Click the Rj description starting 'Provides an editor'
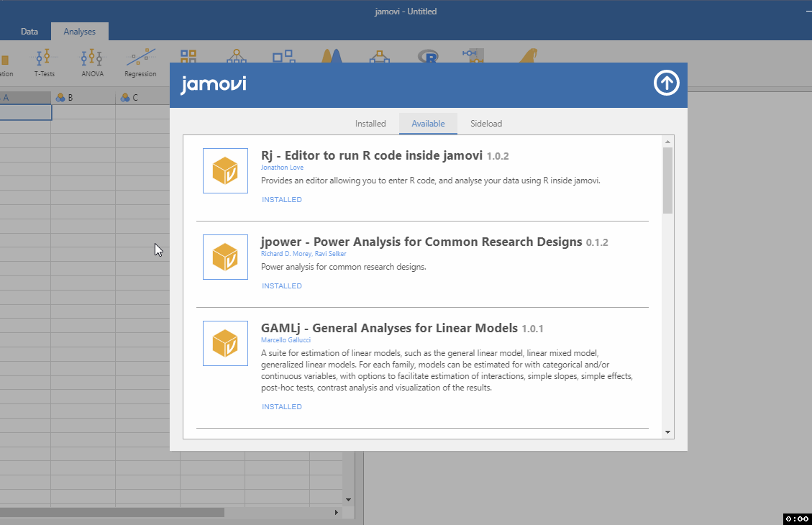Image resolution: width=812 pixels, height=525 pixels. click(431, 181)
